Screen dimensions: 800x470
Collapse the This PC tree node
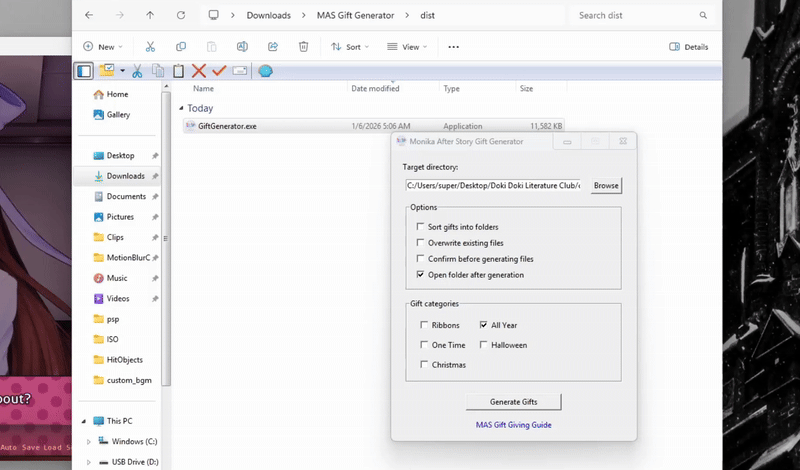coord(84,421)
